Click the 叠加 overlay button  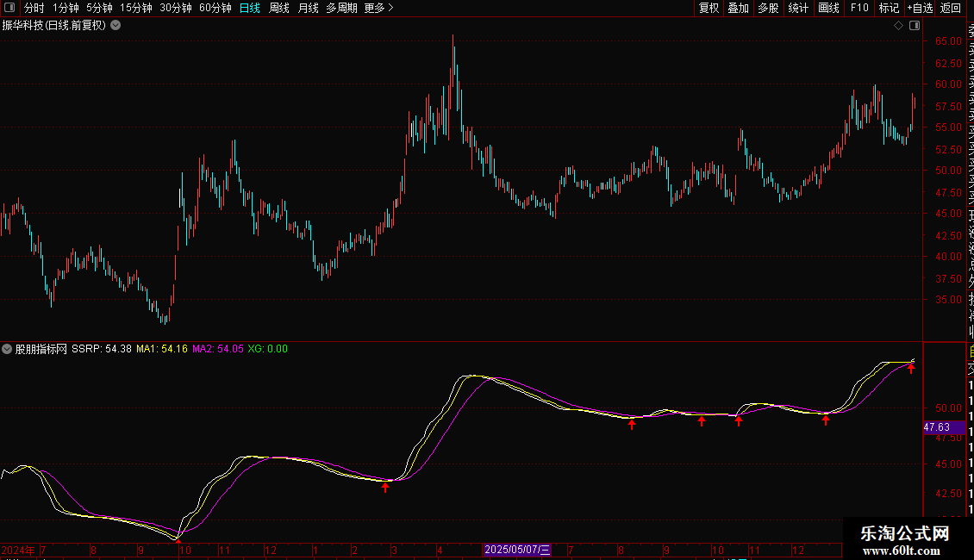tap(739, 8)
